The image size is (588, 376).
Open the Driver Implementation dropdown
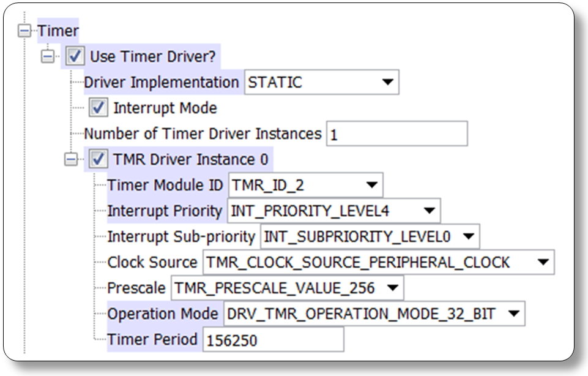[389, 81]
